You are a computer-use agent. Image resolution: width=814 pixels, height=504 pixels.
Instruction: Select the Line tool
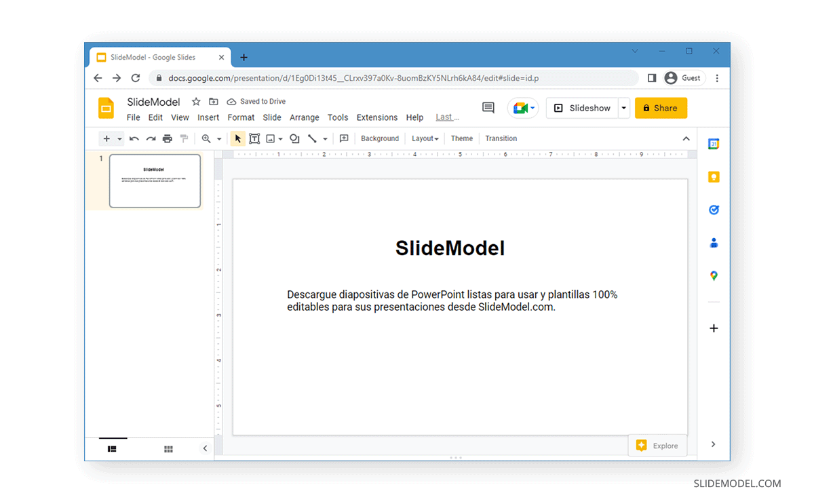pyautogui.click(x=312, y=138)
